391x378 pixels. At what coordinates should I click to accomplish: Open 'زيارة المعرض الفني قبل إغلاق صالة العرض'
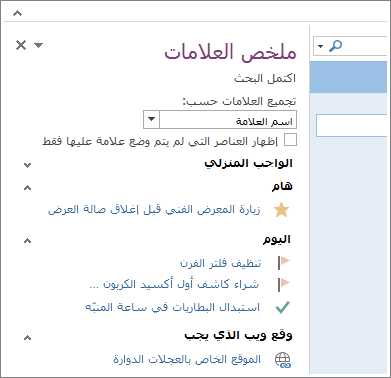154,210
